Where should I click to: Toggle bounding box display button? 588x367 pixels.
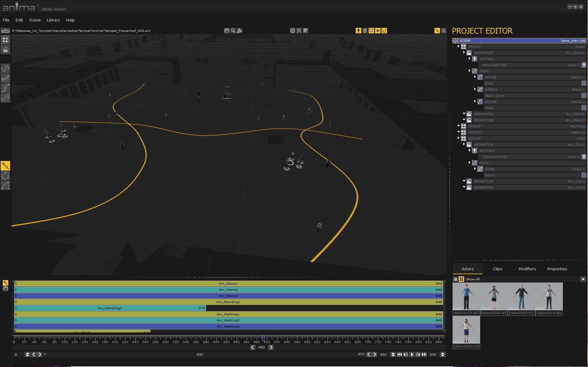pos(365,31)
